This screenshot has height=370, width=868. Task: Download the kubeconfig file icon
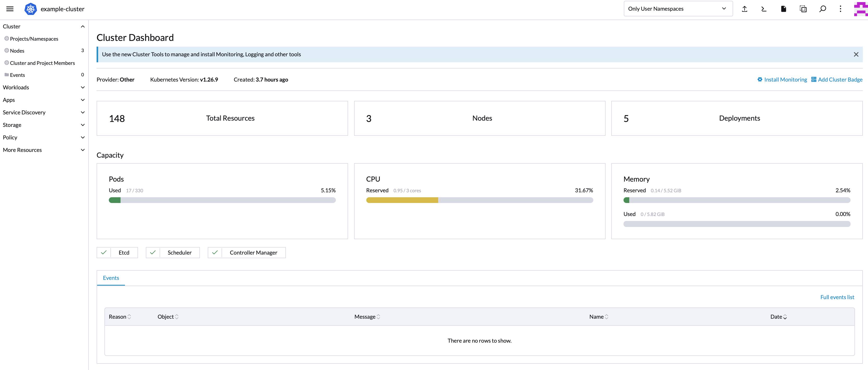783,9
